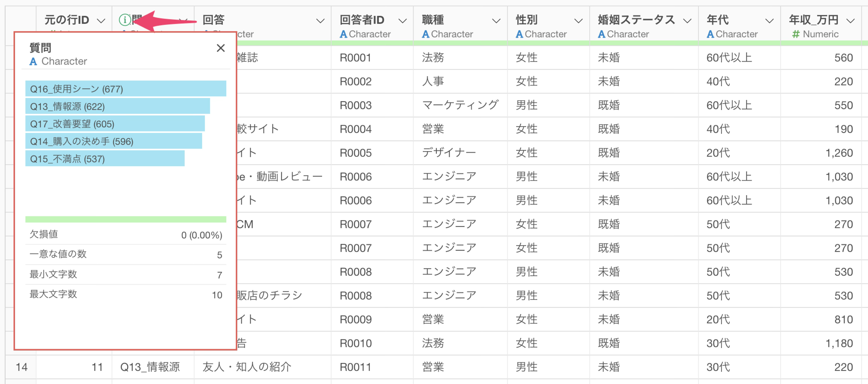Select the Q16_使用シーン (677) bar
This screenshot has height=384, width=868.
point(126,88)
